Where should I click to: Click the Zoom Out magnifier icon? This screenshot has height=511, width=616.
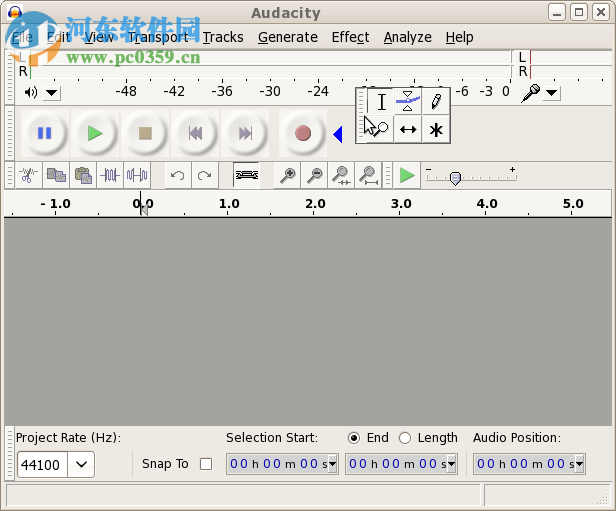(x=314, y=175)
